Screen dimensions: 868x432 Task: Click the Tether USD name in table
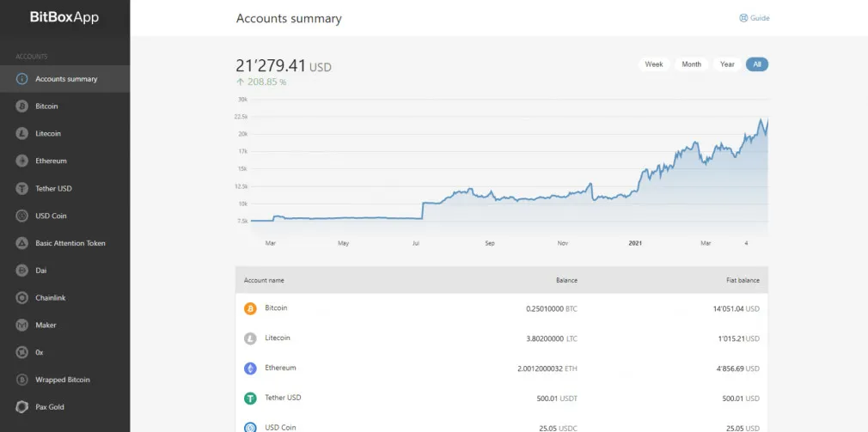[x=283, y=398]
